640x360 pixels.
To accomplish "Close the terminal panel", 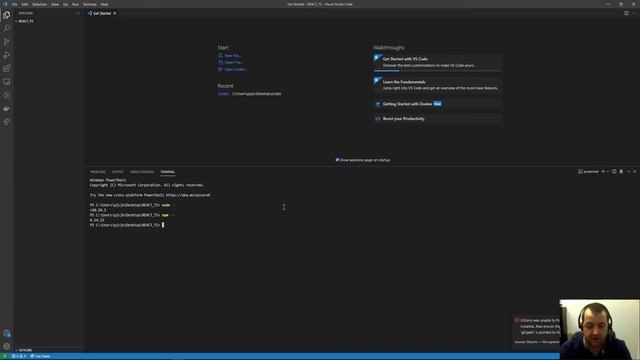I will pyautogui.click(x=635, y=172).
